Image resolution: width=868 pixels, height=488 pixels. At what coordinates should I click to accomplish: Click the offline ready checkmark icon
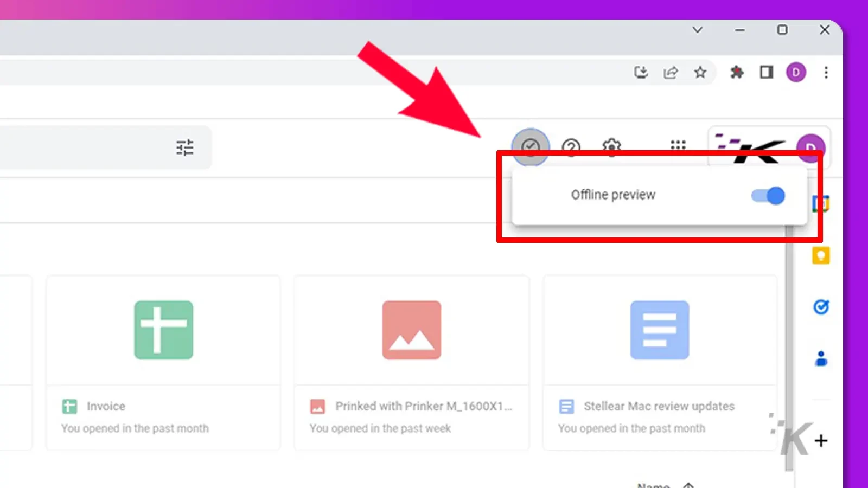pyautogui.click(x=531, y=146)
